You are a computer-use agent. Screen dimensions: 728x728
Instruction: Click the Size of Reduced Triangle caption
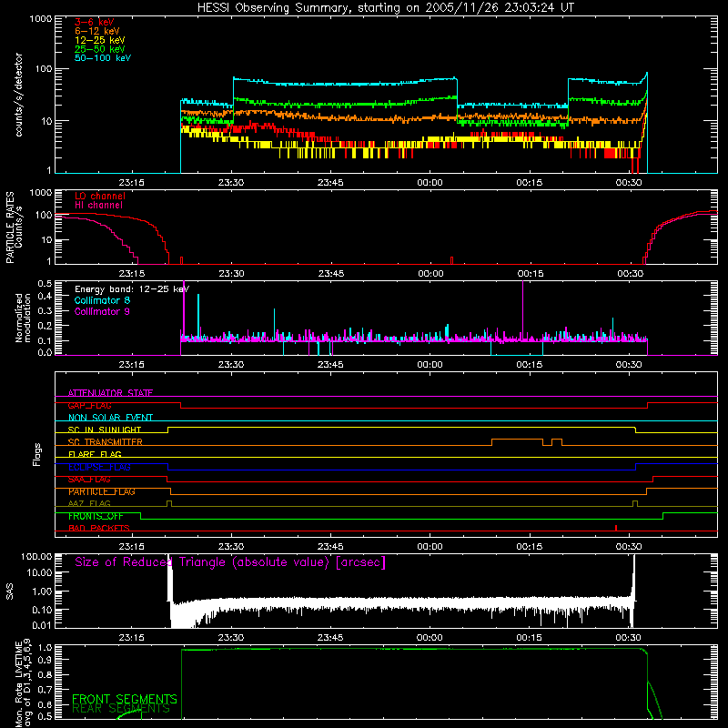pos(230,562)
